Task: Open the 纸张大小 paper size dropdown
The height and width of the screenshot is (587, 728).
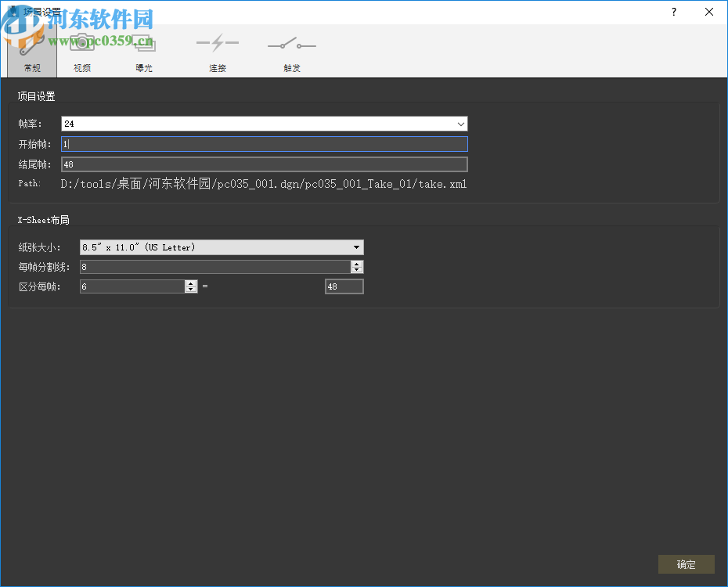Action: [357, 247]
